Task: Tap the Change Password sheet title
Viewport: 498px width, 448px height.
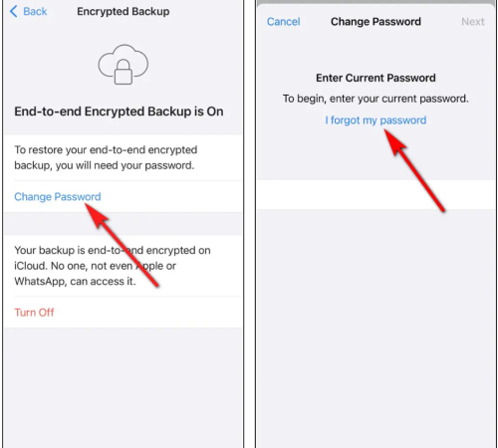Action: click(375, 22)
